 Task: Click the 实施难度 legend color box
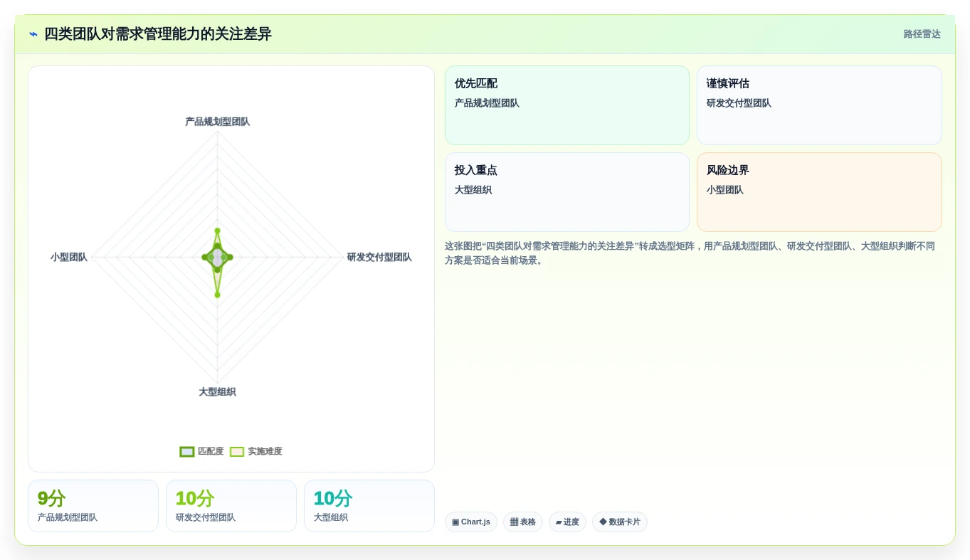coord(237,452)
